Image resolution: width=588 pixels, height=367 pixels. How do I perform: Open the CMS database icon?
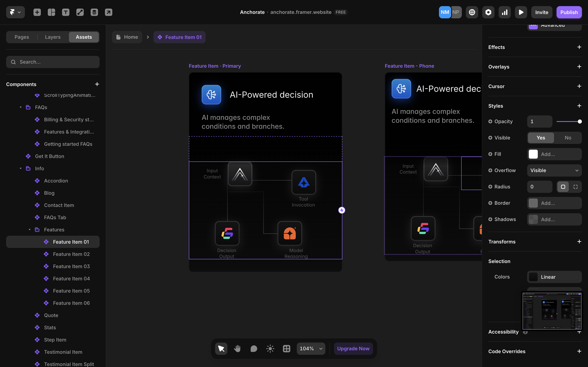pos(94,12)
